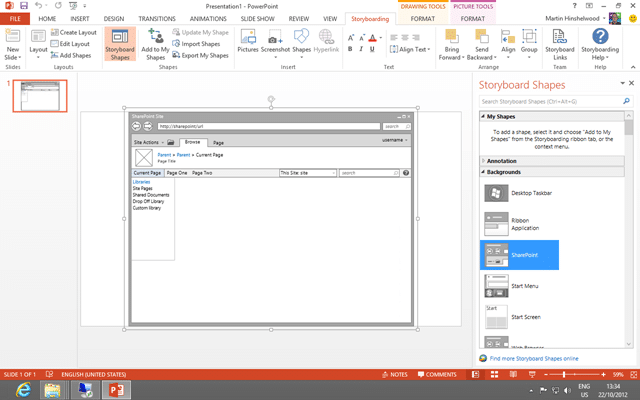This screenshot has height=400, width=640.
Task: Open the Layout button in ribbon
Action: (x=38, y=44)
